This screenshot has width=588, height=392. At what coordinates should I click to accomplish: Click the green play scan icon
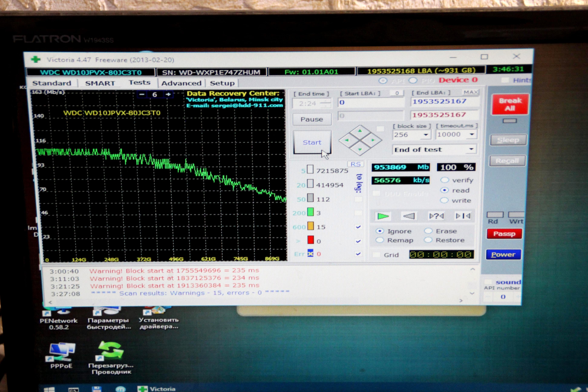383,216
